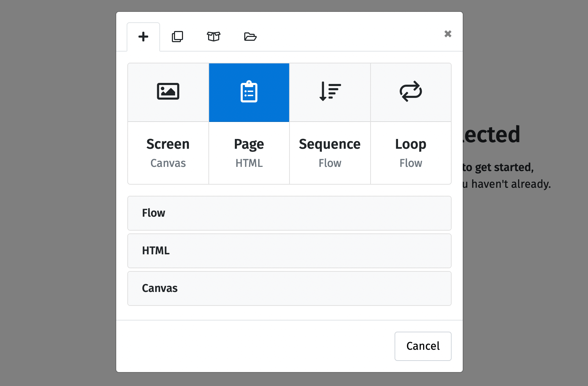This screenshot has width=588, height=386.
Task: Click the package/box tab icon
Action: coord(214,37)
